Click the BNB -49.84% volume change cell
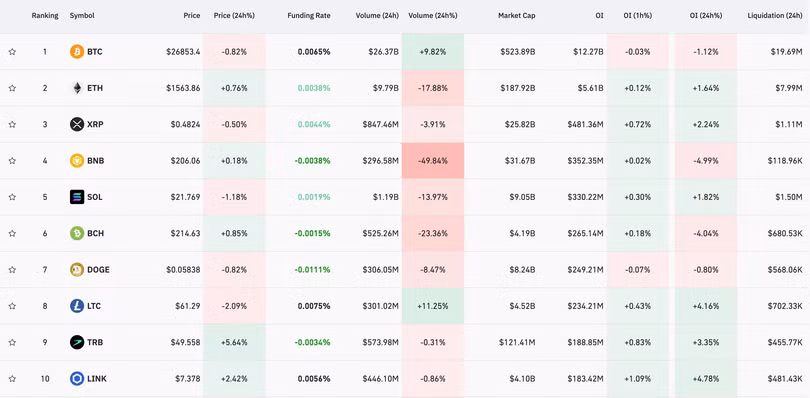 click(x=433, y=161)
